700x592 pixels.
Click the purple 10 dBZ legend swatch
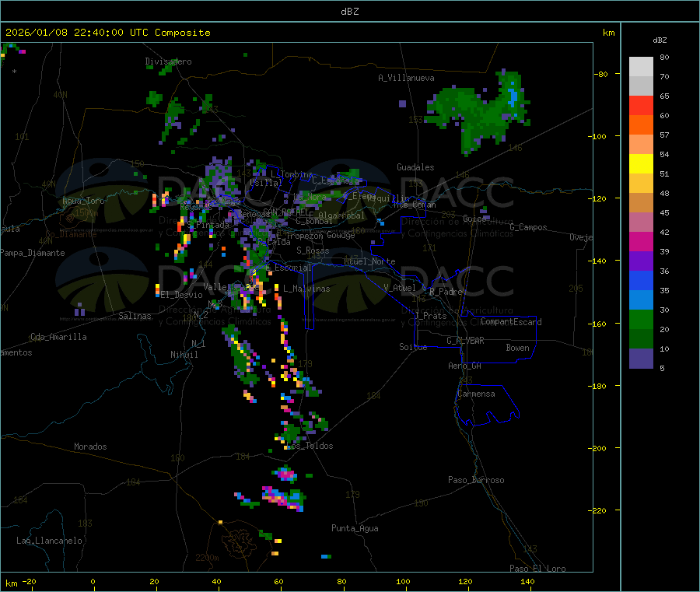click(x=641, y=358)
